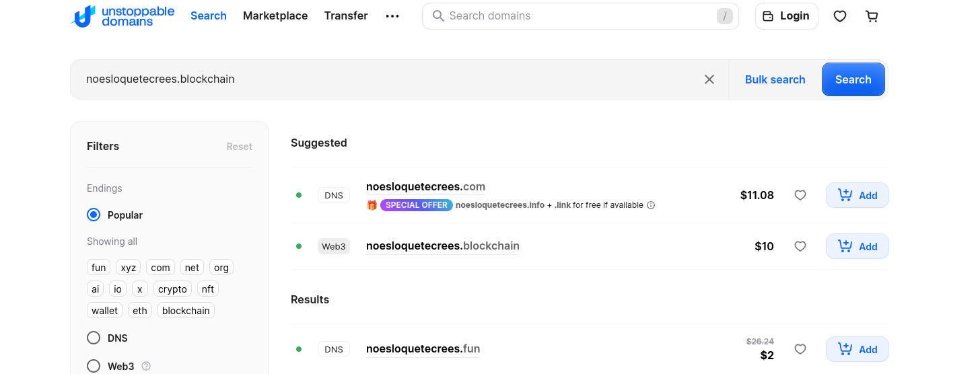
Task: Add noesloquetecrees.blockchain to cart
Action: (857, 246)
